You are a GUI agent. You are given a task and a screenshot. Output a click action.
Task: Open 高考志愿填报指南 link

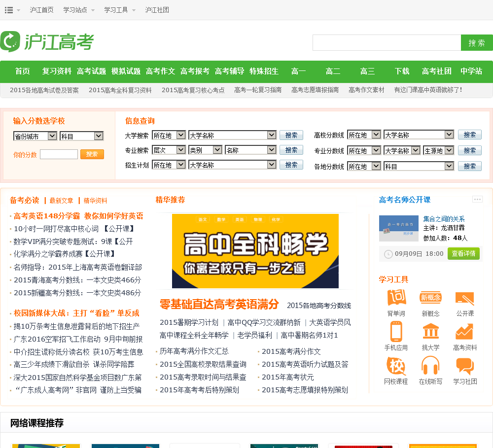click(x=315, y=90)
